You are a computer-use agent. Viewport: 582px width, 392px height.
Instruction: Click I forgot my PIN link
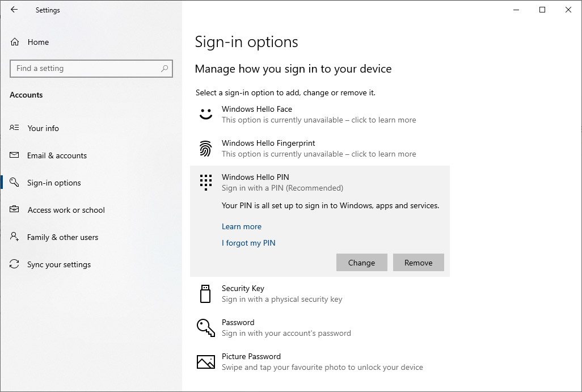(248, 243)
